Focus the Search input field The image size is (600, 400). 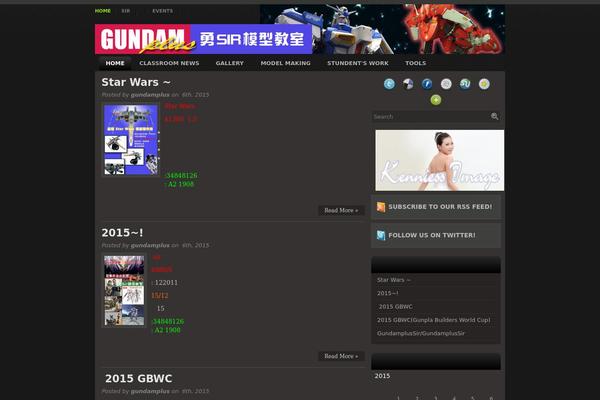[430, 116]
